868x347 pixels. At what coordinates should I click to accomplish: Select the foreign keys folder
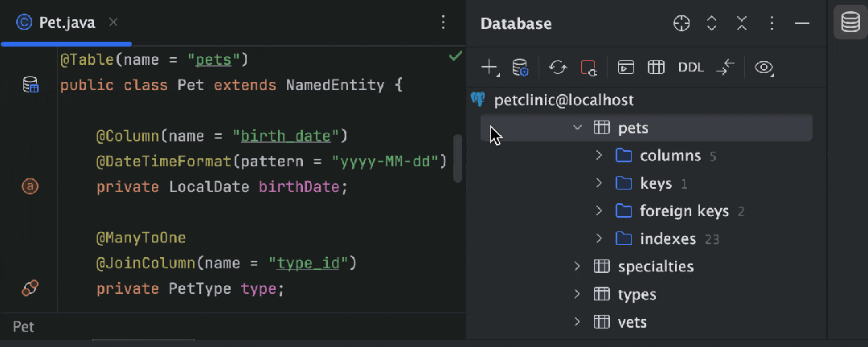(684, 211)
